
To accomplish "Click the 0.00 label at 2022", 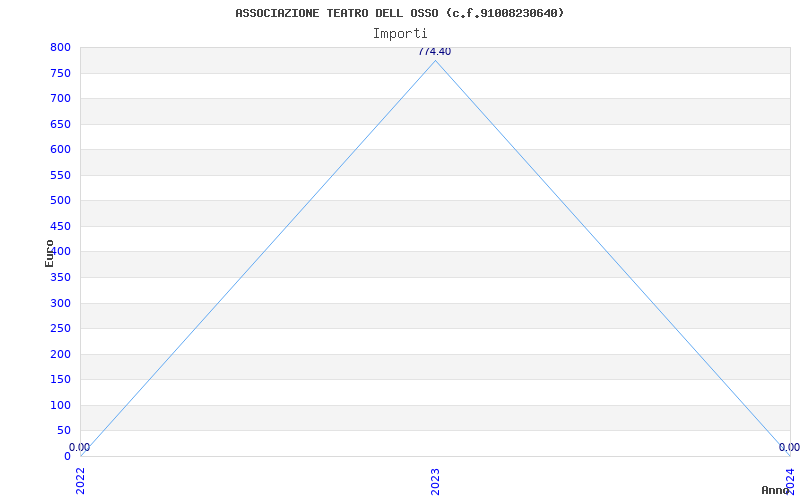I will (x=80, y=447).
